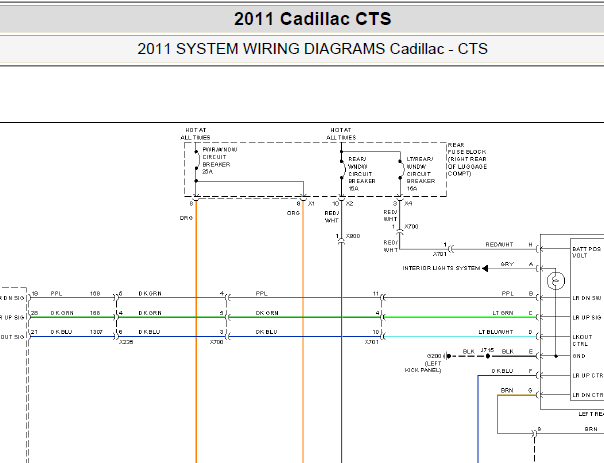Click pin number 21 on the blue wire
604x463 pixels.
(34, 332)
